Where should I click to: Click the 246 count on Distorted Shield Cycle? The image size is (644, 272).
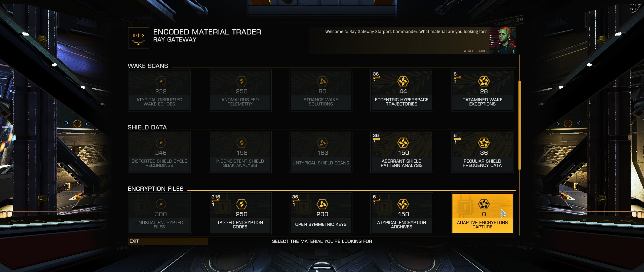(x=161, y=153)
